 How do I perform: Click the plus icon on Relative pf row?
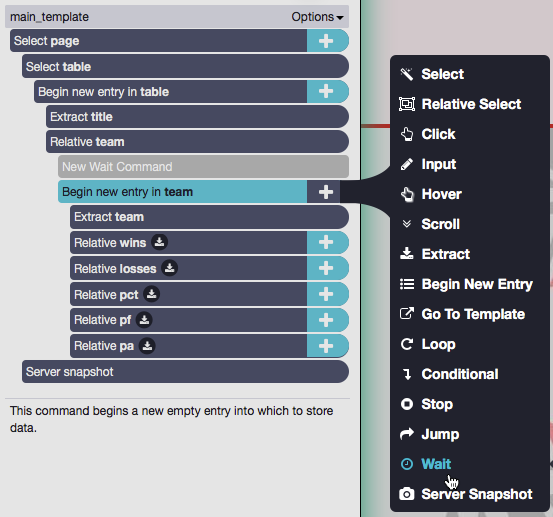(x=326, y=320)
